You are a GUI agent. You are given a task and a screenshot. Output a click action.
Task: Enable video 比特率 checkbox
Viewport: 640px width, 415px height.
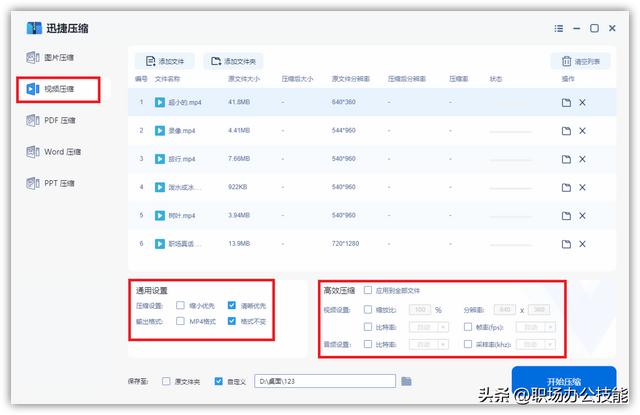click(368, 327)
